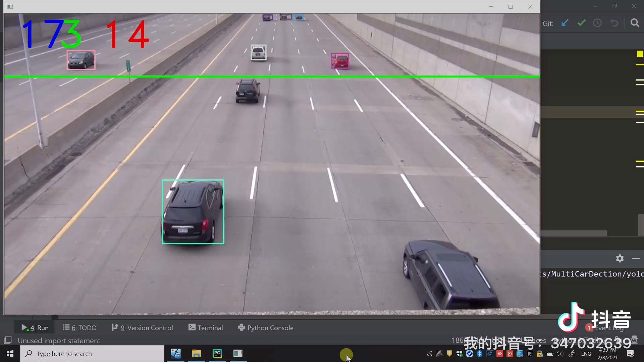Image resolution: width=644 pixels, height=362 pixels.
Task: Toggle tool window quick-access button in status bar
Action: click(7, 341)
